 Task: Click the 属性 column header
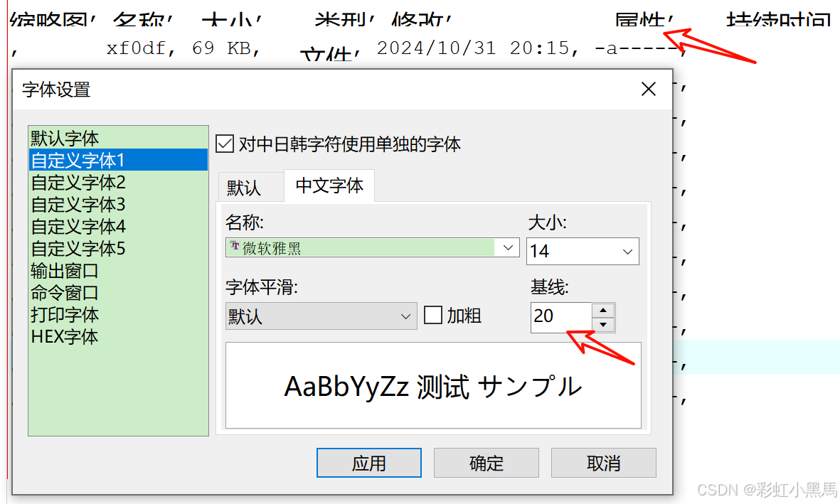639,20
